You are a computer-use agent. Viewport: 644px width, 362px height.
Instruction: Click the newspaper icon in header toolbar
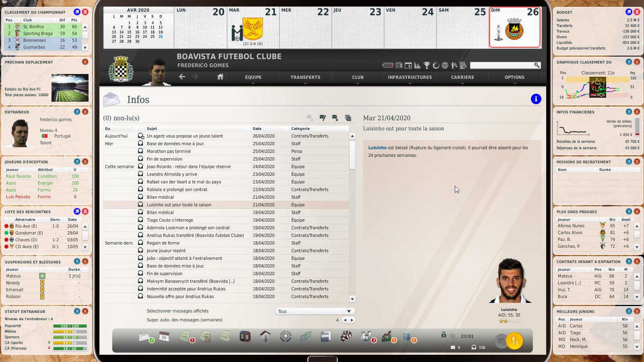click(399, 65)
